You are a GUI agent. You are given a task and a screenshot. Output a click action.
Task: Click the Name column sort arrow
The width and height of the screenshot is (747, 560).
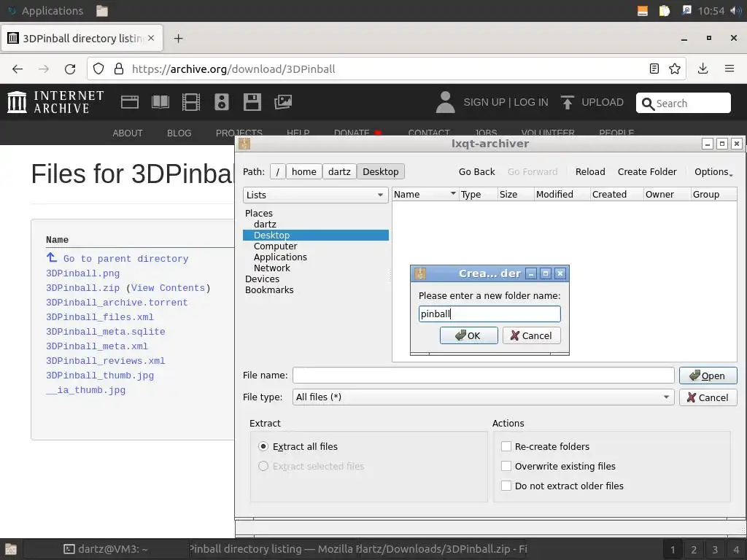coord(453,193)
